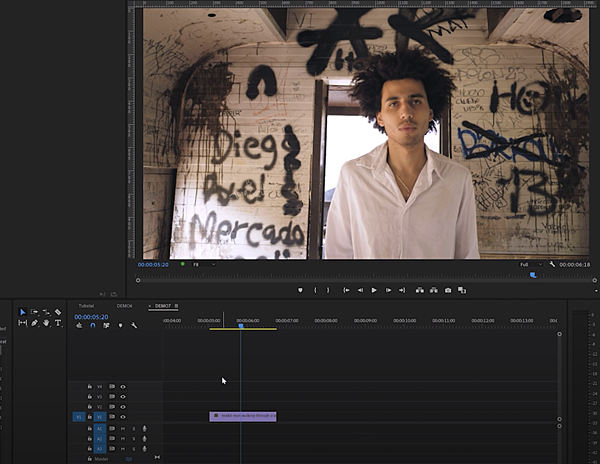Activate the Type tool
The image size is (600, 464).
pos(58,323)
